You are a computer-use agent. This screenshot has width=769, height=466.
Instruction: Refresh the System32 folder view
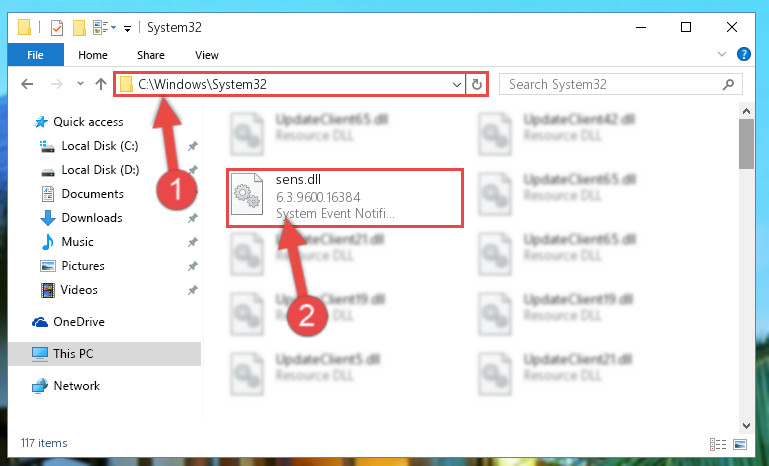tap(476, 84)
